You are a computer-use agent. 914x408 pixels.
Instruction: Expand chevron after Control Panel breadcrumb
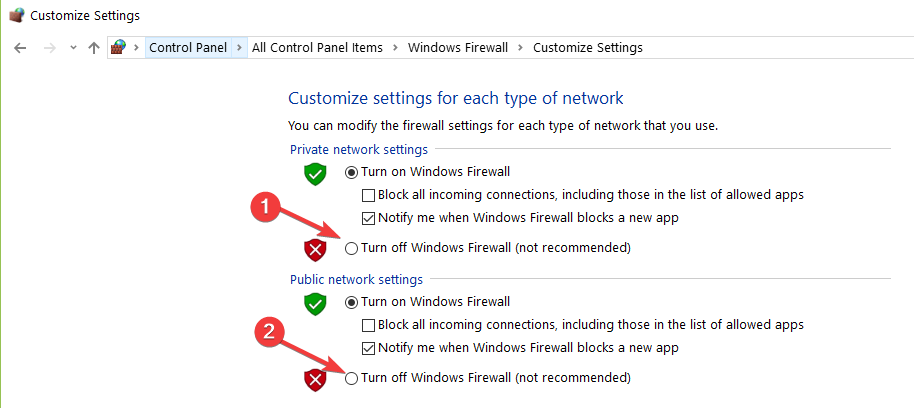click(239, 47)
